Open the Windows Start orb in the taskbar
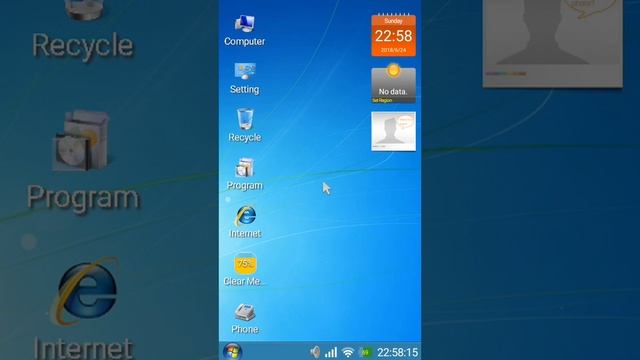 [232, 351]
